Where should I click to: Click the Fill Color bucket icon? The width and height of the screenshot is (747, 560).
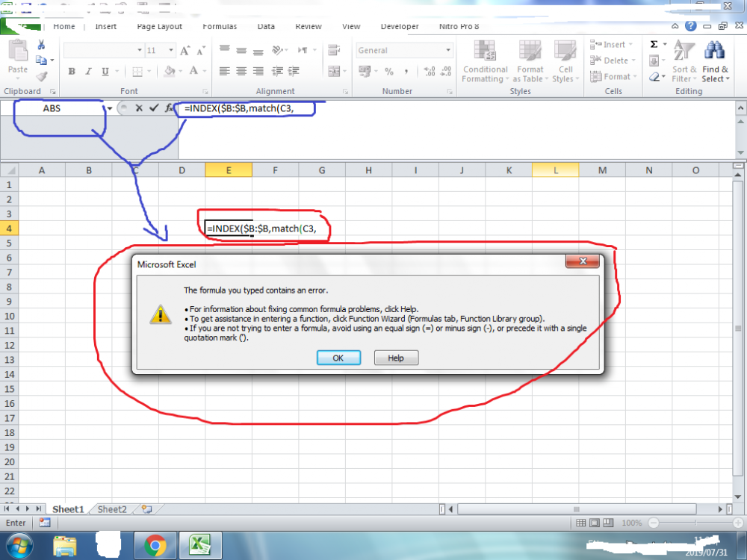tap(170, 72)
